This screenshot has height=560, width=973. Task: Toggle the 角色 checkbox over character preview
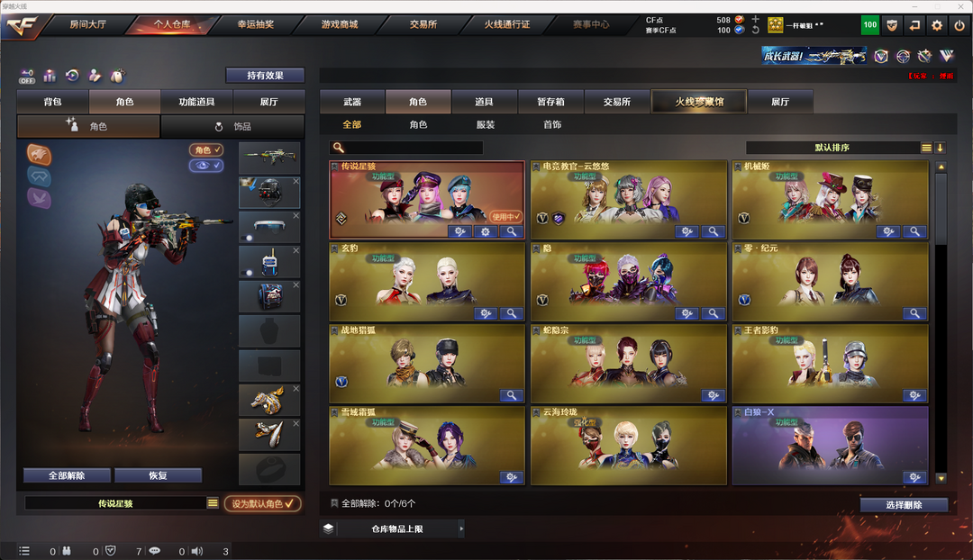pyautogui.click(x=206, y=150)
